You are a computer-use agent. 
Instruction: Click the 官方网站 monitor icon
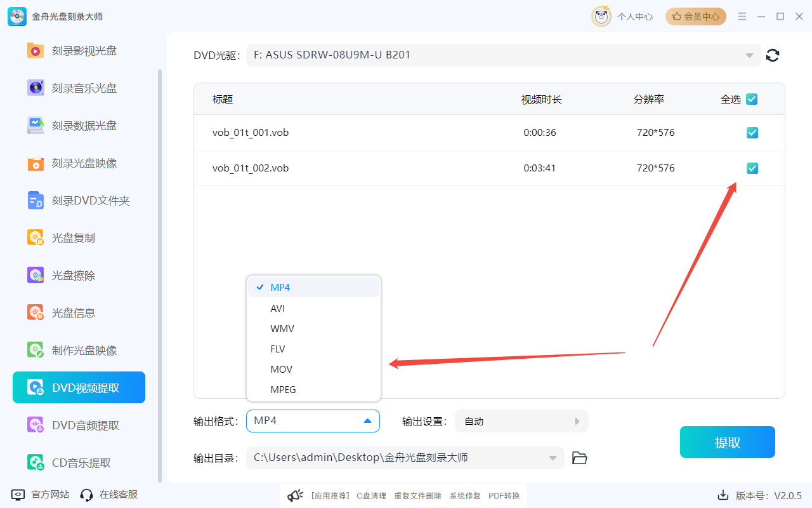18,495
